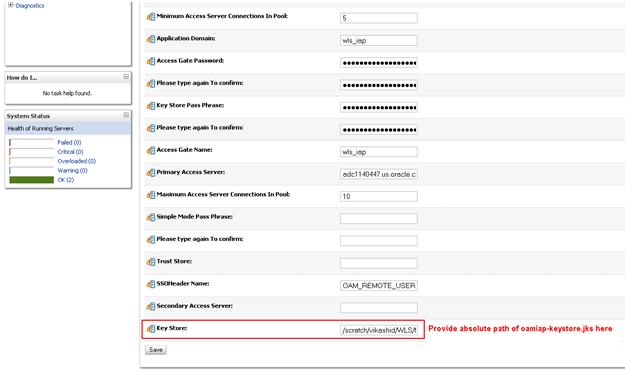The width and height of the screenshot is (625, 370).
Task: Click icon beside Minimum Access Server Connections
Action: [151, 17]
